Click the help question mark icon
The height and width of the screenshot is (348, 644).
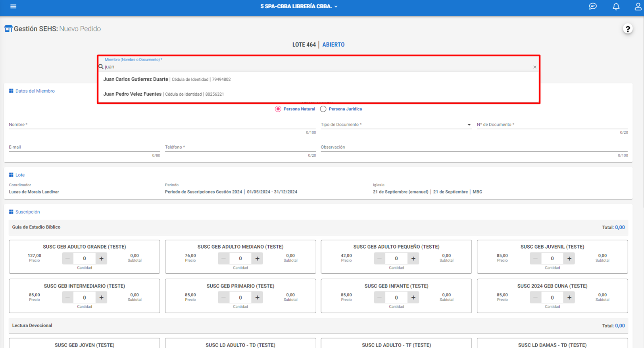point(627,29)
